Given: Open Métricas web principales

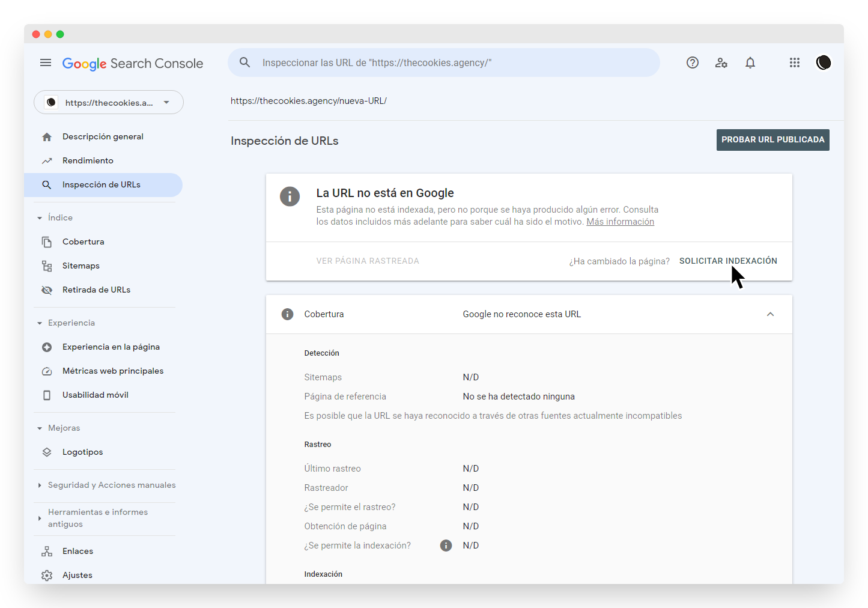Looking at the screenshot, I should click(x=113, y=371).
